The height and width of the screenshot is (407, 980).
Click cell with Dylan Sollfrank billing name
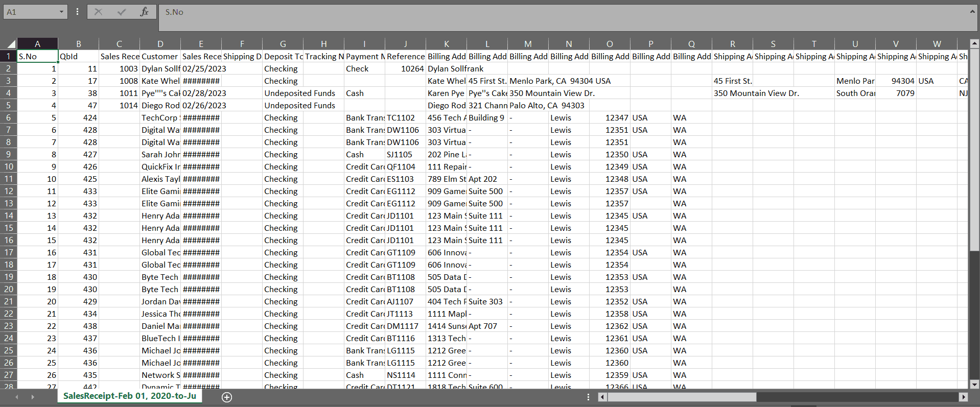446,68
